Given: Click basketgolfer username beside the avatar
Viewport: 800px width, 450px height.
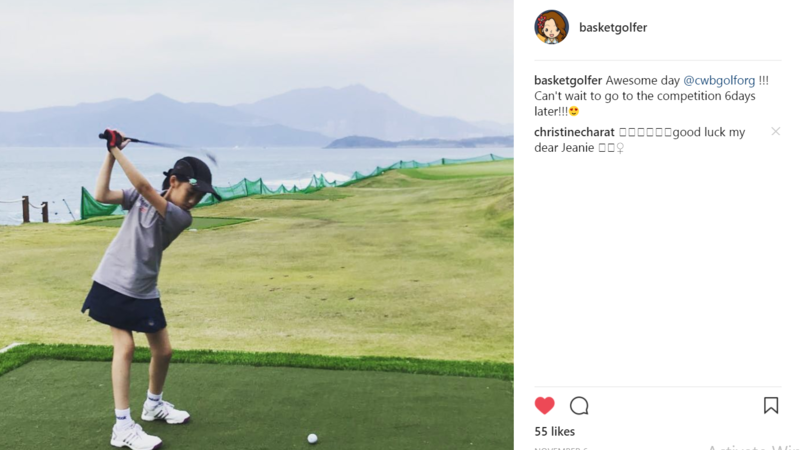Looking at the screenshot, I should [613, 28].
